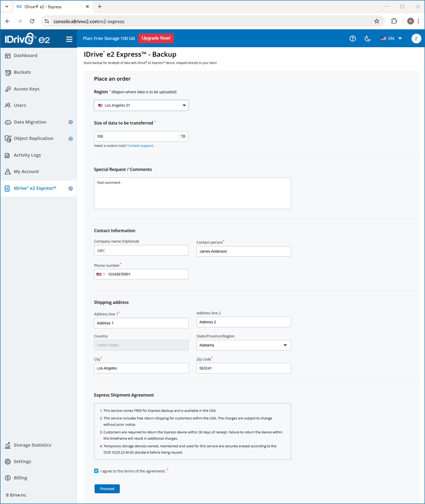Screen dimensions: 425x504
Task: Click the TB unit label in size field
Action: pyautogui.click(x=183, y=136)
